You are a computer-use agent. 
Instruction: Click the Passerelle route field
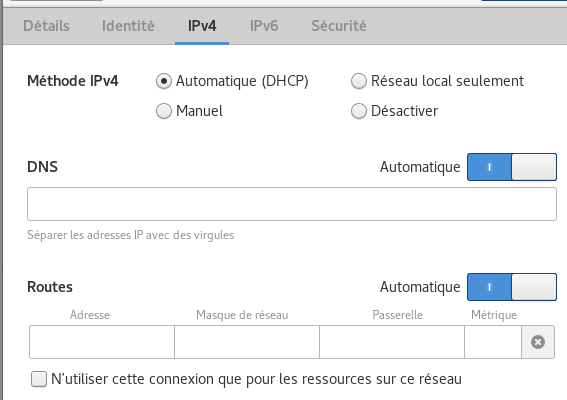pos(392,342)
